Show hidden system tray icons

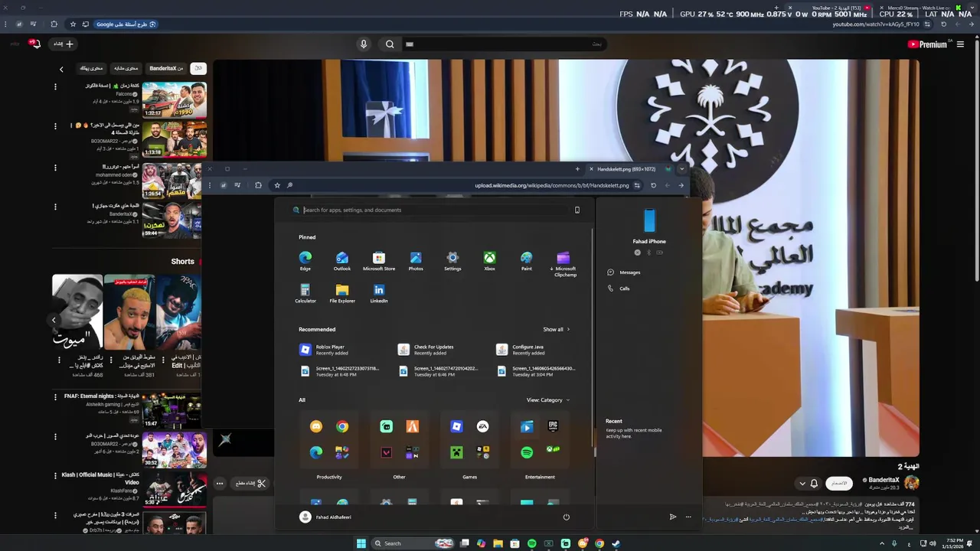(x=882, y=543)
